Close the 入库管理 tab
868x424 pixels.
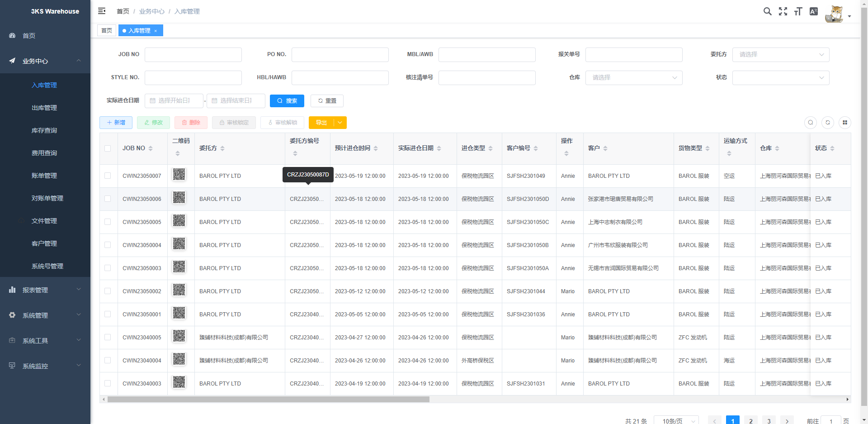[x=156, y=31]
